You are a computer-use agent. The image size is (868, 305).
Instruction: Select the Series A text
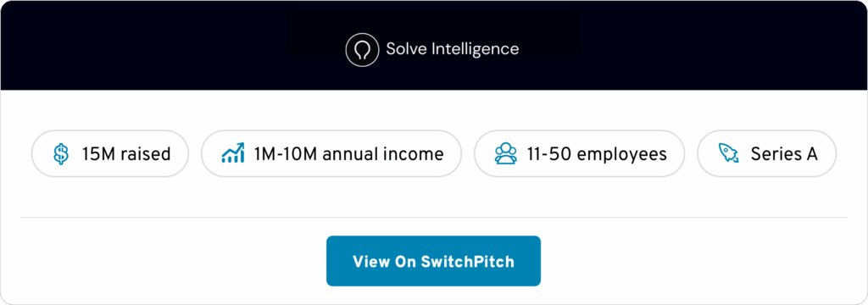(784, 154)
